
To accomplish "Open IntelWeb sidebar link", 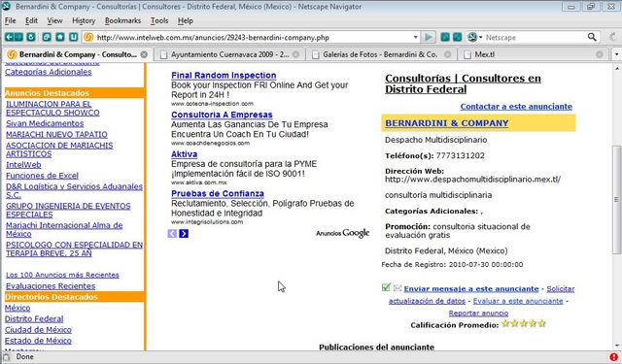I will (23, 164).
